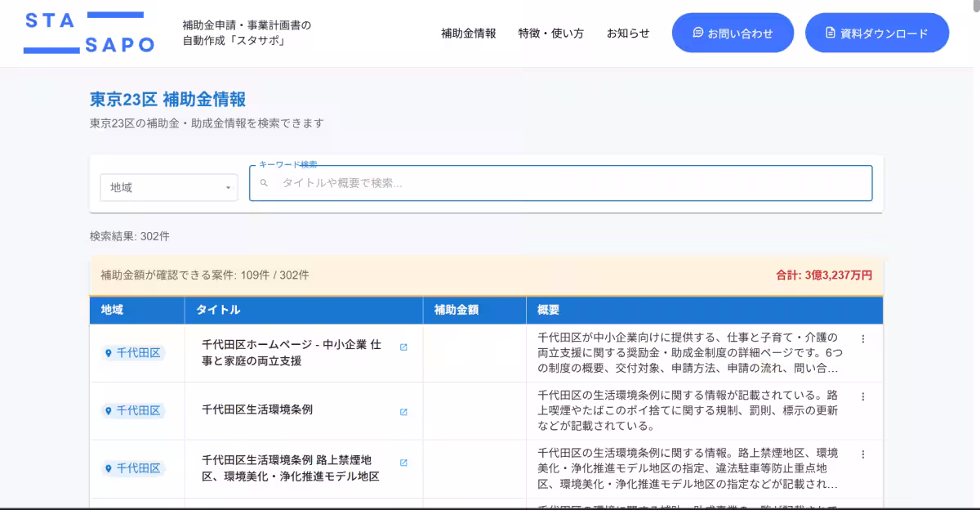Viewport: 980px width, 510px height.
Task: Open external link icon on 仕事と家庭の両立支援 row
Action: click(403, 347)
